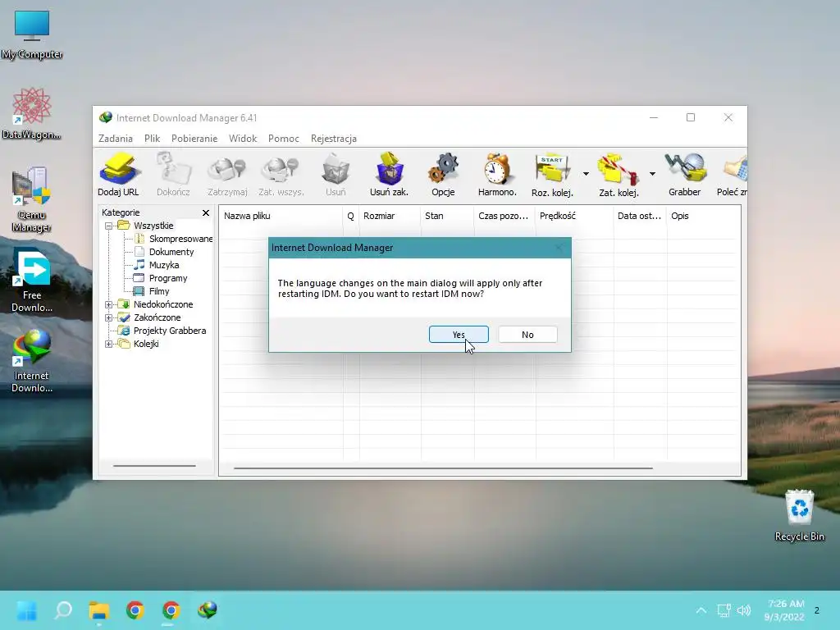
Task: Select Projekty Grabbera tree item
Action: (162, 331)
